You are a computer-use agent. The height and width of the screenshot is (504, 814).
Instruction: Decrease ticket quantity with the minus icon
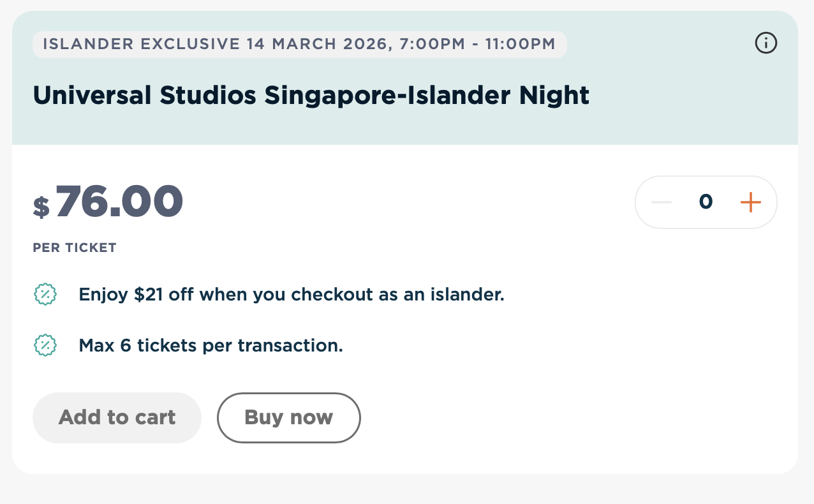(662, 202)
